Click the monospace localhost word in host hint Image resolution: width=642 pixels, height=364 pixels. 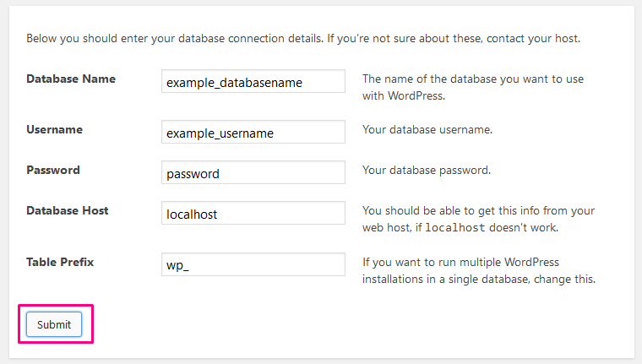tap(454, 228)
